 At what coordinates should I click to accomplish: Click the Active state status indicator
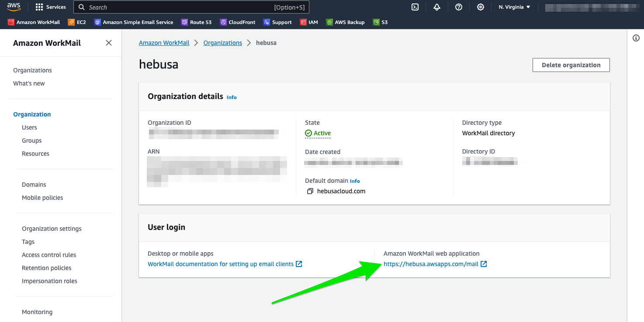coord(318,133)
